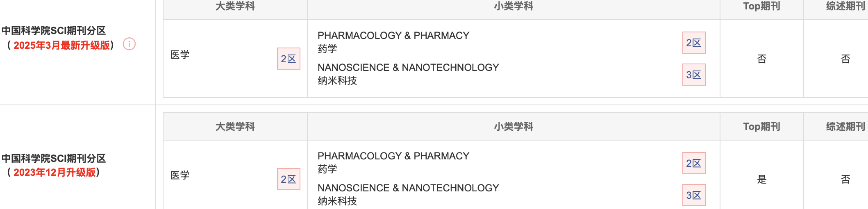Select the 2023年12月升级版 red label
Screen dimensions: 868x209
55,172
